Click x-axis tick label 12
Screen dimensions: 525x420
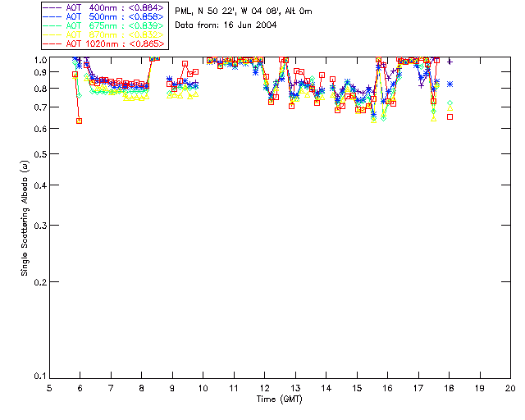265,387
